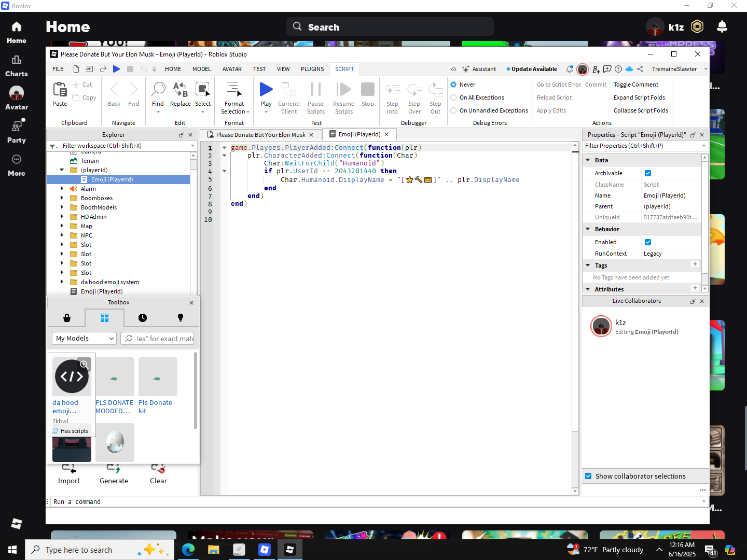Click the Import button in Toolbox area
The height and width of the screenshot is (560, 747).
coord(69,474)
